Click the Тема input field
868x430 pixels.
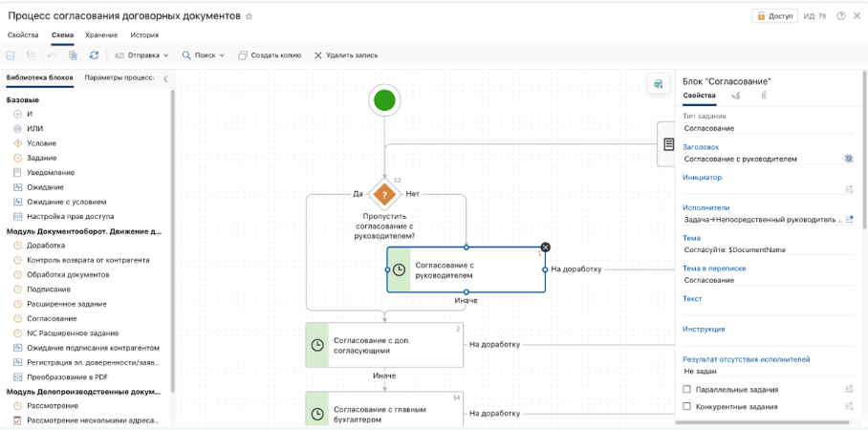(765, 249)
